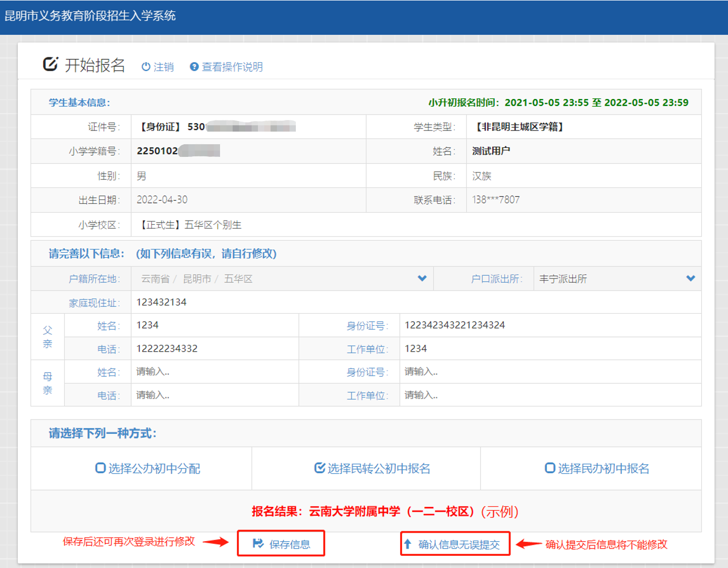
Task: Click the mother's 姓名 input field
Action: click(213, 372)
